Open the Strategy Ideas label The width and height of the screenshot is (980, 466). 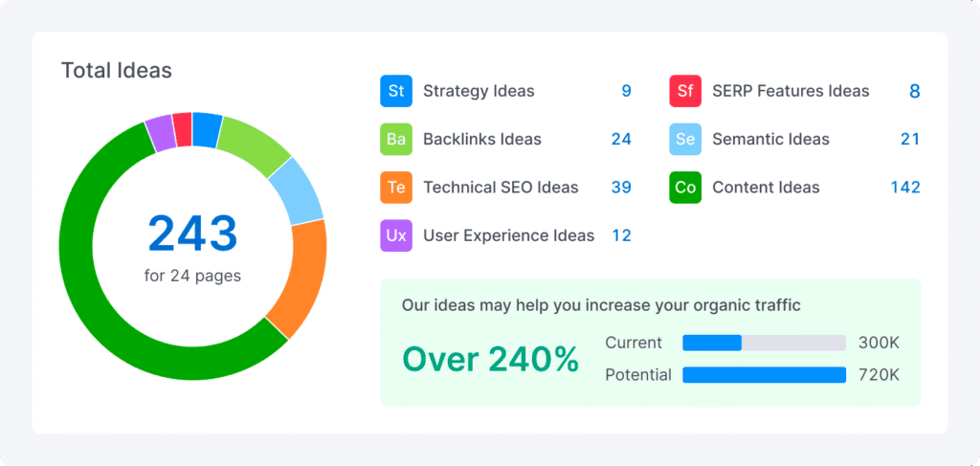[x=479, y=91]
